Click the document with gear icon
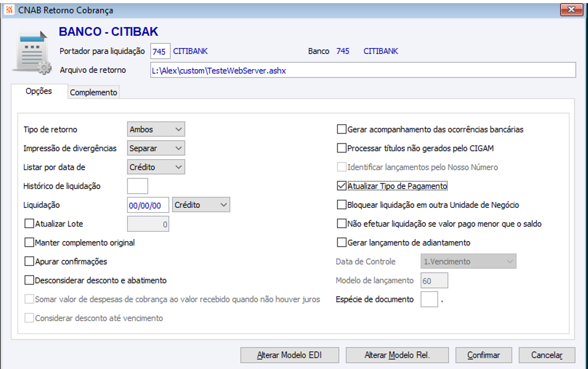The image size is (588, 369). point(33,52)
